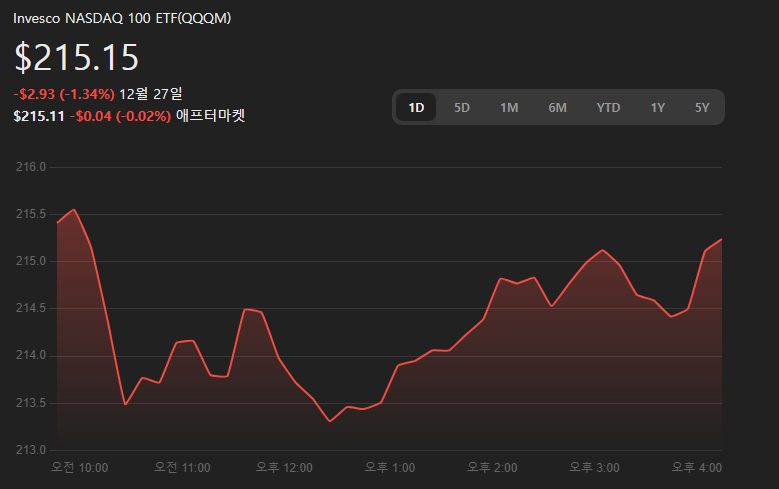
Task: Switch chart to the 1M range
Action: (x=509, y=107)
